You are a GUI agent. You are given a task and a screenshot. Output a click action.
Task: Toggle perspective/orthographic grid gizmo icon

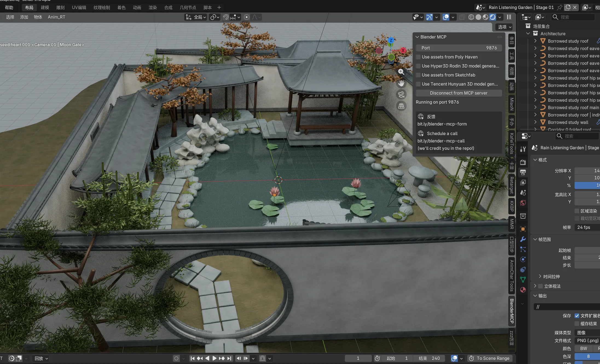tap(401, 106)
